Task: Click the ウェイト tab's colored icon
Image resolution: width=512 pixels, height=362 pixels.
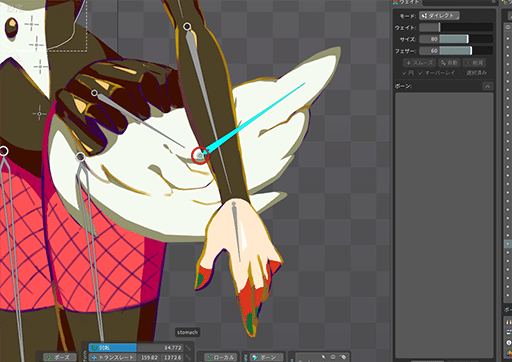Action: pyautogui.click(x=396, y=2)
